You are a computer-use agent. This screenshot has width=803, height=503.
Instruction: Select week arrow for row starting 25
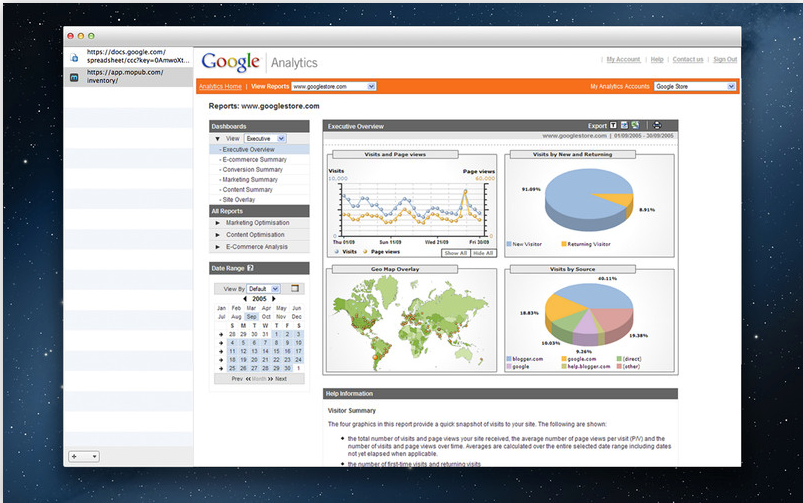[221, 368]
